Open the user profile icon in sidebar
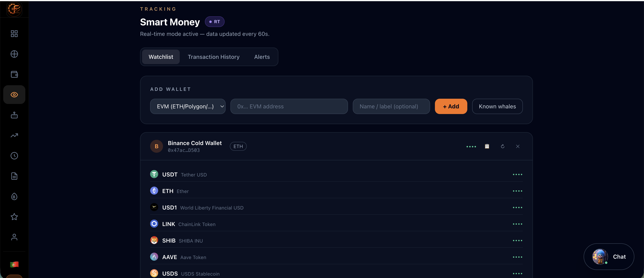The height and width of the screenshot is (278, 644). [x=14, y=237]
